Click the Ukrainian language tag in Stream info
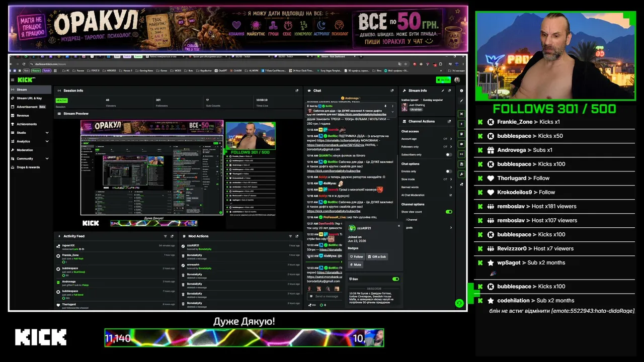 tap(416, 109)
